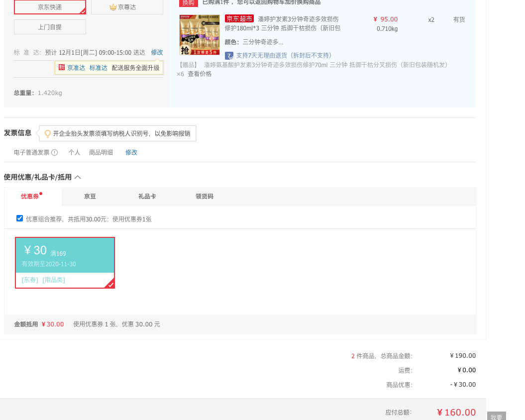The width and height of the screenshot is (525, 420).
Task: Switch to the 优惠券 tab
Action: click(x=33, y=196)
